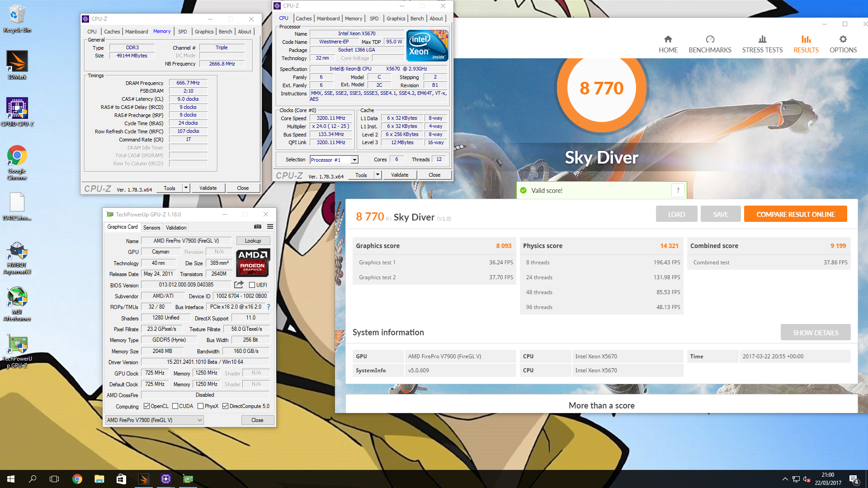The height and width of the screenshot is (488, 868).
Task: Open Graphics tab in CPU-Z CPU window
Action: pos(396,19)
